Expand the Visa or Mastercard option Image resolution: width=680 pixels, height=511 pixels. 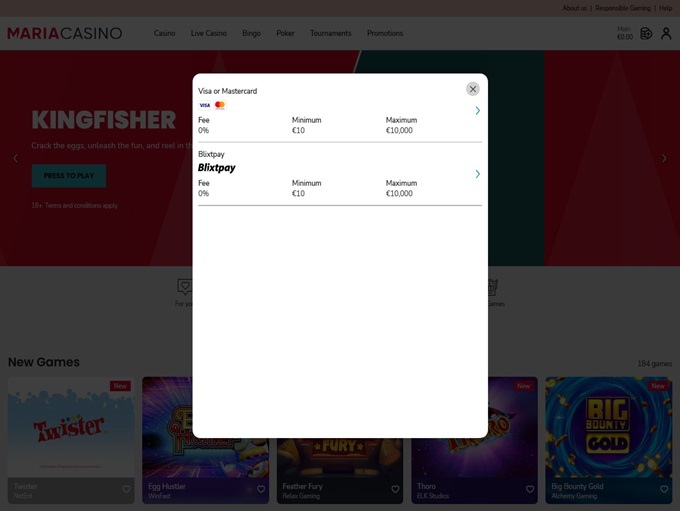coord(477,111)
